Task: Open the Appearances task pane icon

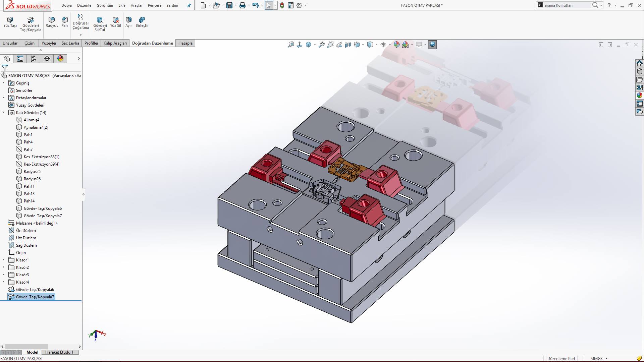Action: pyautogui.click(x=640, y=96)
